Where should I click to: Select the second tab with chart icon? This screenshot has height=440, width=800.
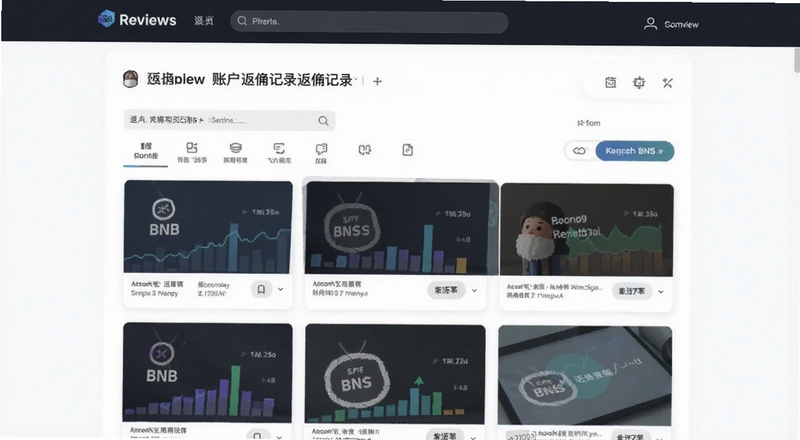pos(192,153)
